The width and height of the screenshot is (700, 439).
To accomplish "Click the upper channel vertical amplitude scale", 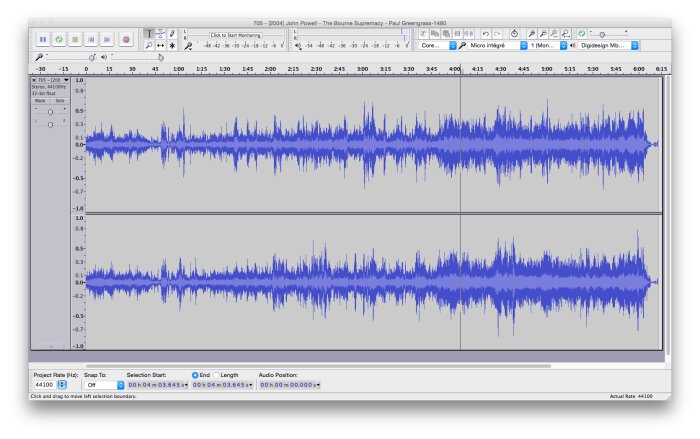I will coord(79,145).
